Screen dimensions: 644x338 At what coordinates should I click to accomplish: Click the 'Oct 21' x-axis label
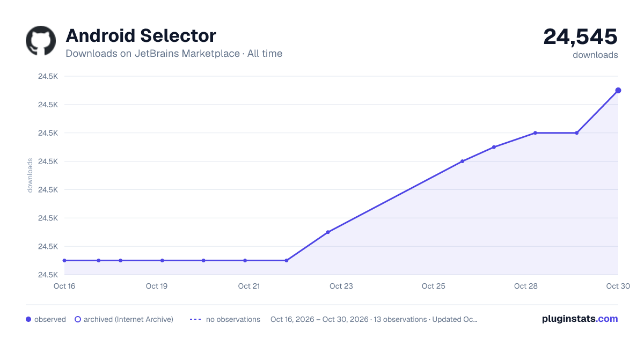[x=249, y=286]
